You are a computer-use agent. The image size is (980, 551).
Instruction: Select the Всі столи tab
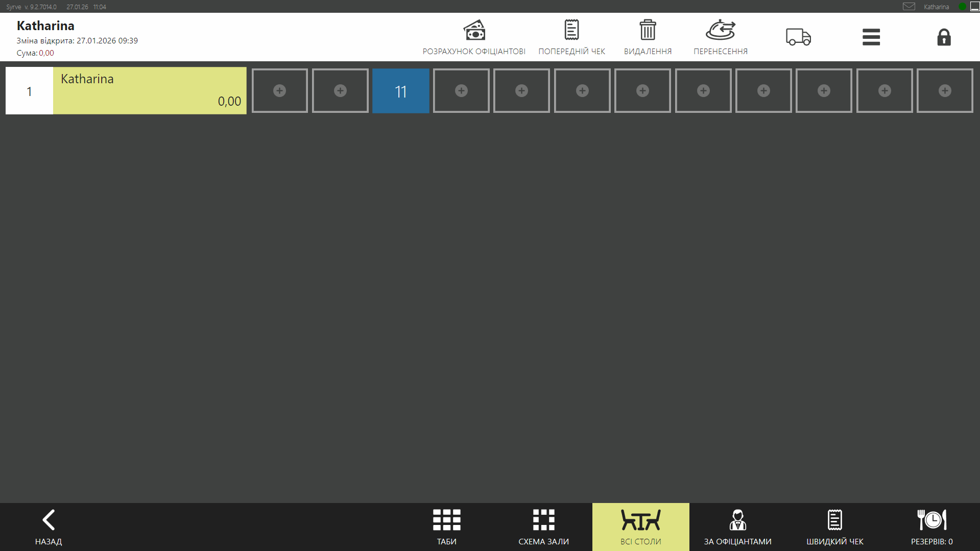pyautogui.click(x=641, y=527)
